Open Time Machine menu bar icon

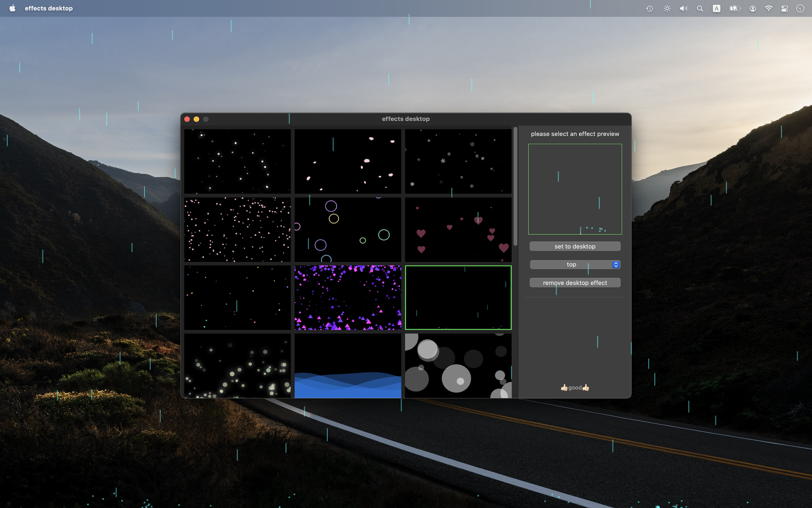click(650, 8)
